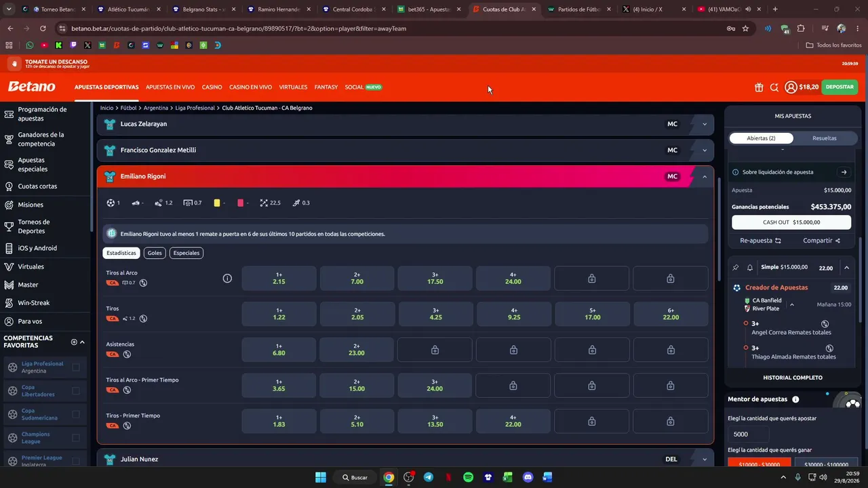Collapse the Emiliano Rigoni player panel
Screen dimensions: 868x488
705,177
